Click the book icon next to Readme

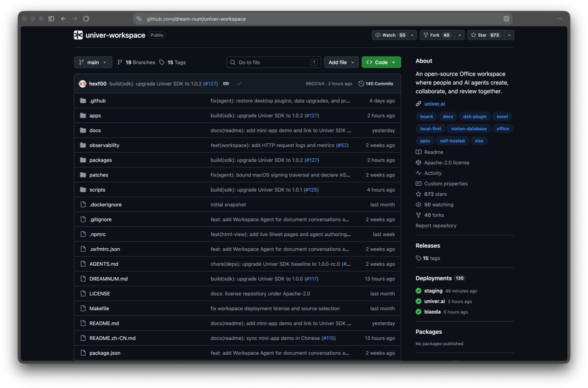click(418, 152)
